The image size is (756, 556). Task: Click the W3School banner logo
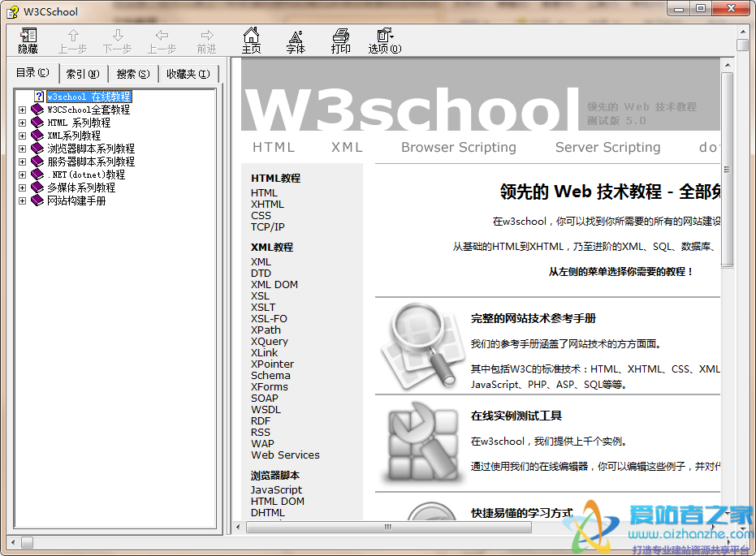(x=411, y=109)
